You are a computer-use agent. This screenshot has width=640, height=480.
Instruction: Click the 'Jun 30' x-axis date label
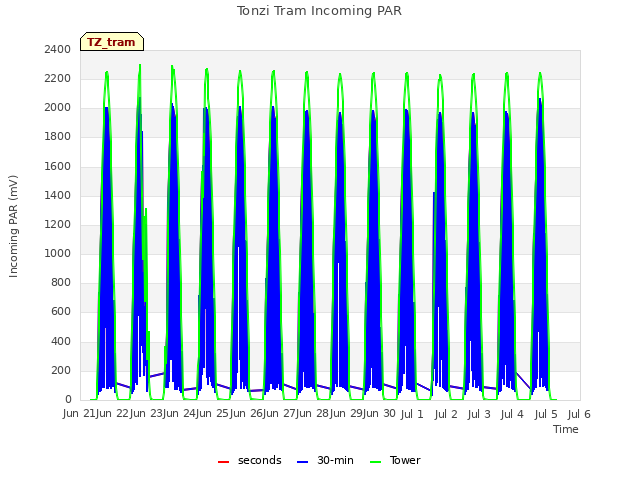381,414
